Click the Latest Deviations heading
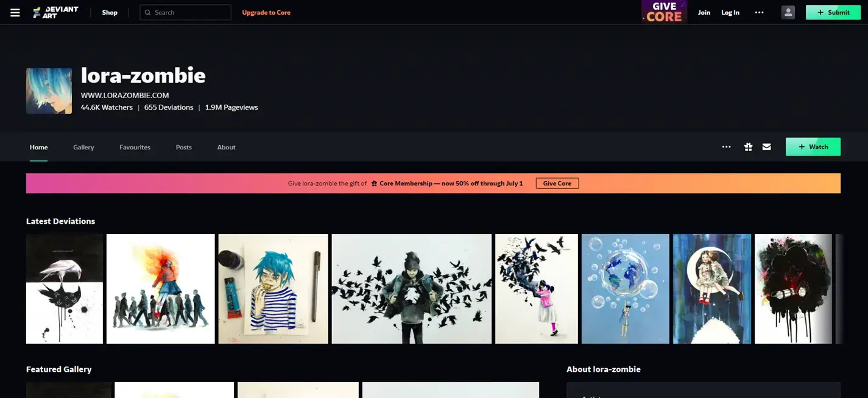Screen dimensions: 868x398 [61, 221]
